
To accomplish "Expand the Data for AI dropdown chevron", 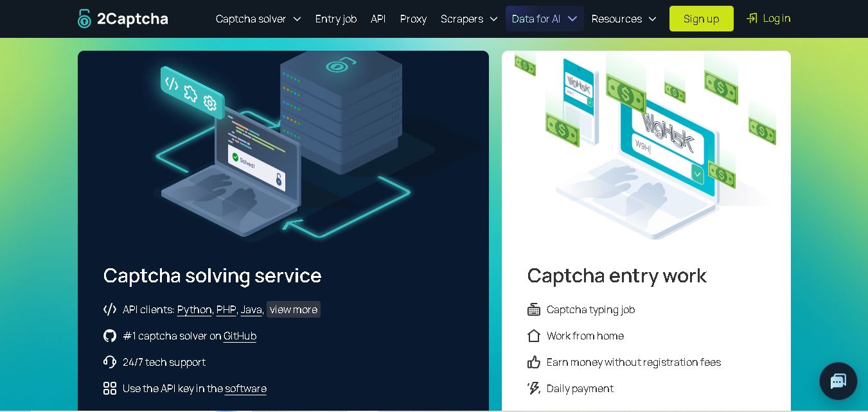I will coord(572,19).
